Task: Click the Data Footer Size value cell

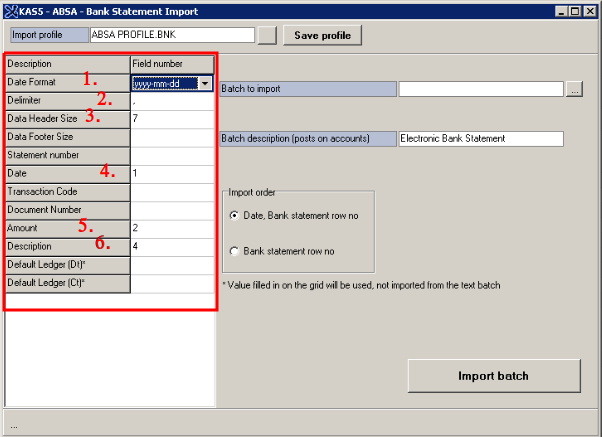Action: 172,137
